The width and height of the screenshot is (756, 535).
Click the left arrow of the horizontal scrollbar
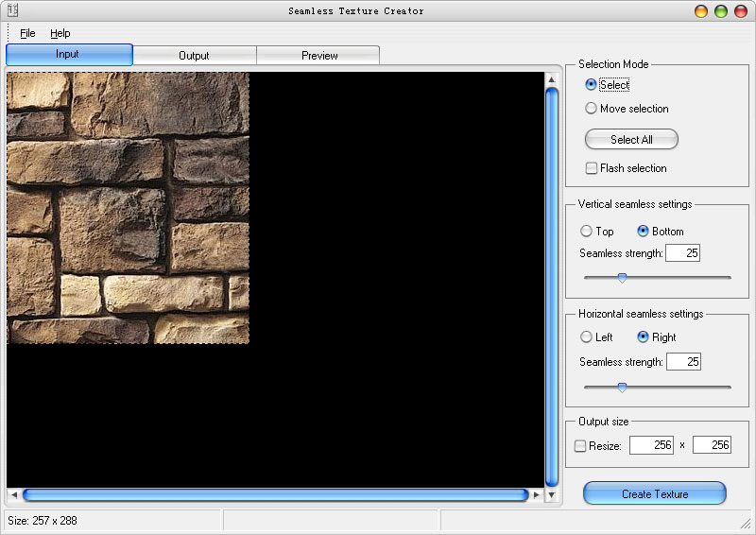(x=13, y=494)
